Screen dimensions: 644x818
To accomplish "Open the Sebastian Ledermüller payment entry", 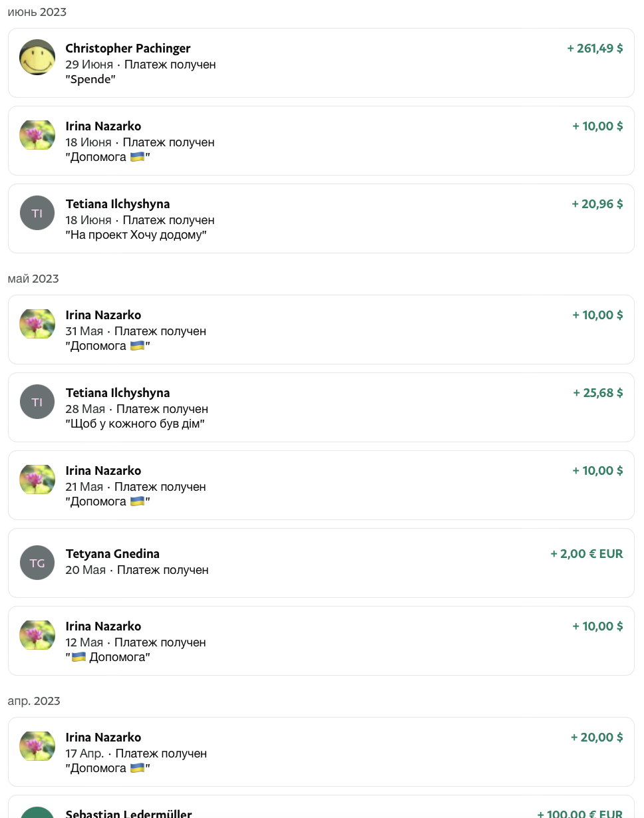I will point(128,813).
